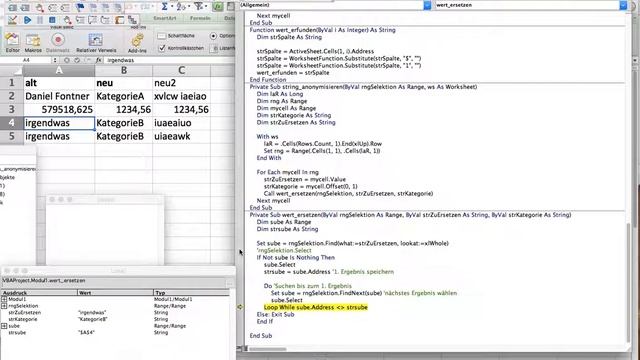The height and width of the screenshot is (360, 640).
Task: Click the "$A$4" value in the locals window
Action: pos(86,333)
